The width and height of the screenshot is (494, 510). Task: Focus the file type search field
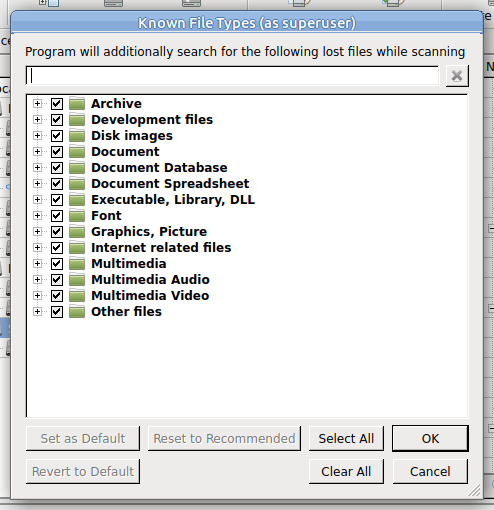233,75
